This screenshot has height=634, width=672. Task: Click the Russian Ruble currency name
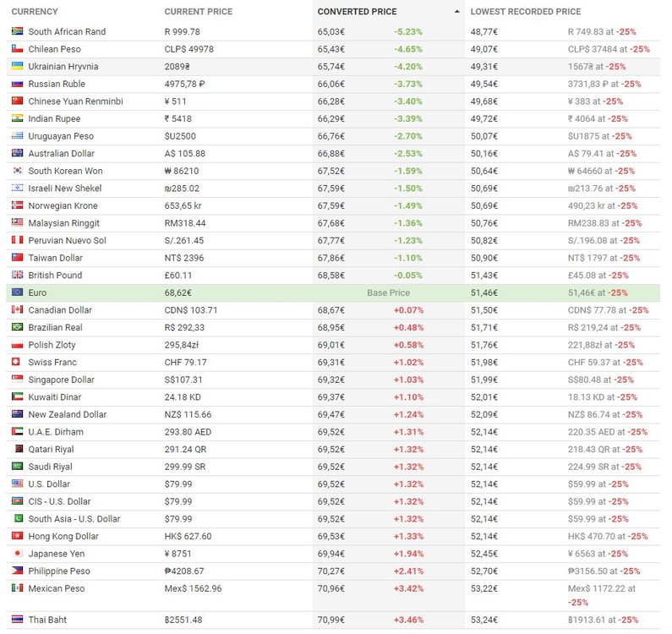[x=57, y=84]
